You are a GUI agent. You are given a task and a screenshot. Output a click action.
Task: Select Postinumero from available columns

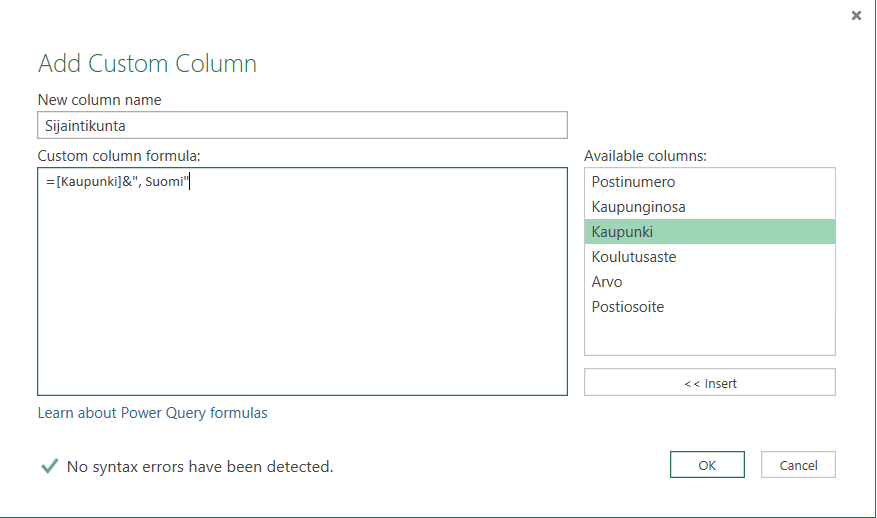point(633,182)
